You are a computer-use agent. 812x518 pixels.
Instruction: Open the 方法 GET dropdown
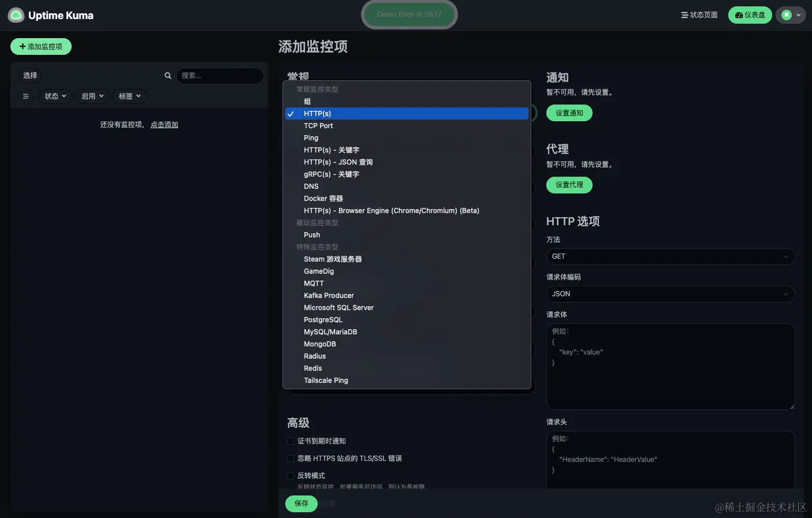click(x=671, y=256)
